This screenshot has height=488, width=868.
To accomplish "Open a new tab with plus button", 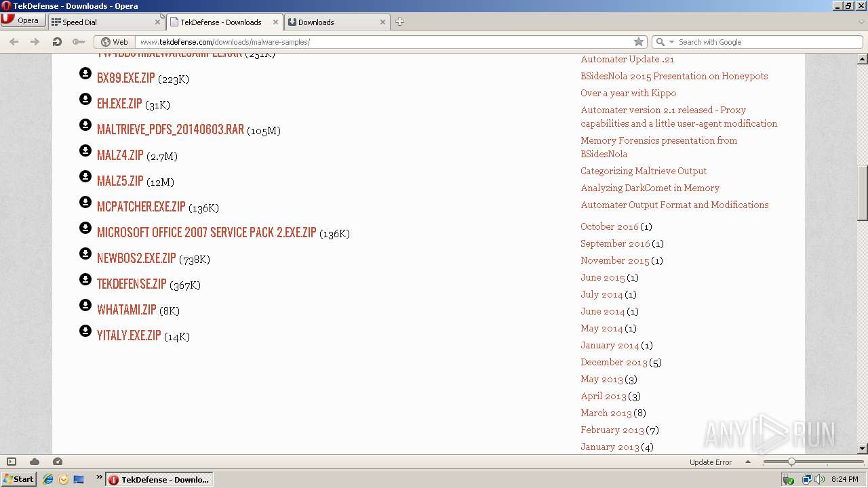I will tap(399, 22).
